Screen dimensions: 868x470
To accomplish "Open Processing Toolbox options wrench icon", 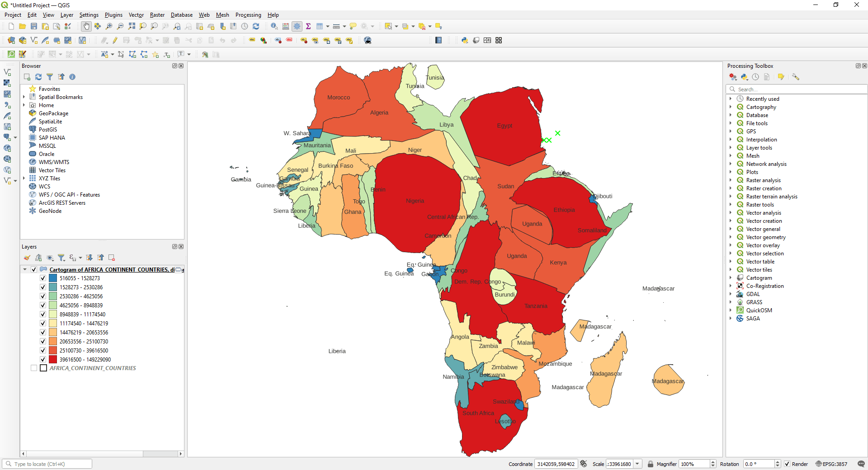I will [x=796, y=77].
